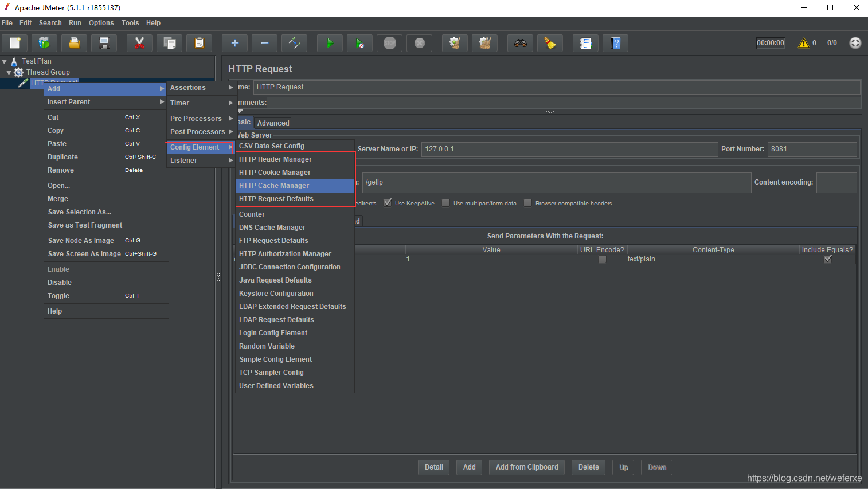Collapse all nodes with minus icon
Viewport: 868px width, 489px height.
(x=264, y=43)
